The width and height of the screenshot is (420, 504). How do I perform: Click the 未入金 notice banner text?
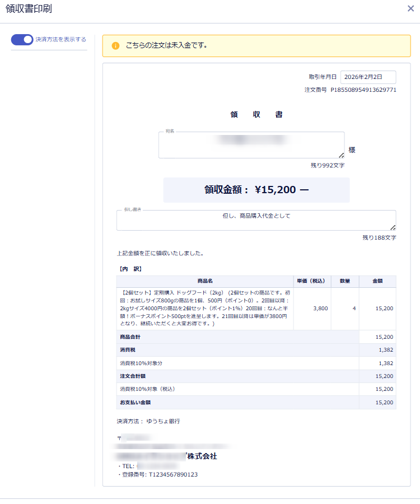pyautogui.click(x=166, y=45)
